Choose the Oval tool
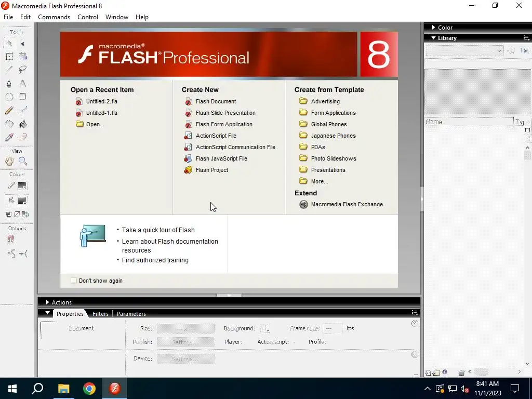 point(9,97)
